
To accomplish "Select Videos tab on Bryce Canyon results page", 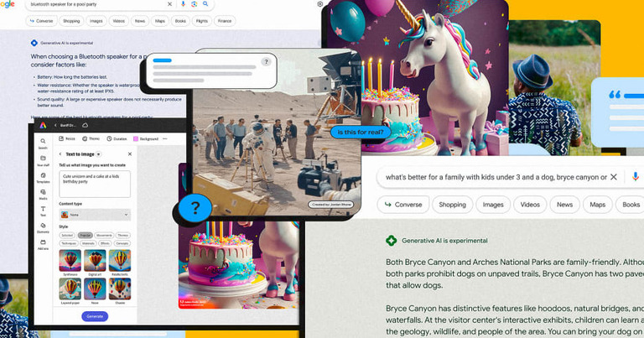I will [x=530, y=205].
